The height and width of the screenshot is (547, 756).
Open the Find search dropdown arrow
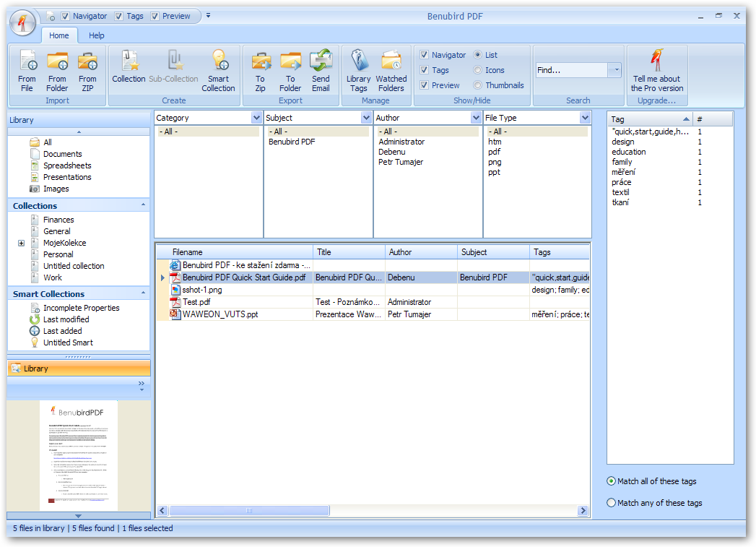pyautogui.click(x=616, y=70)
